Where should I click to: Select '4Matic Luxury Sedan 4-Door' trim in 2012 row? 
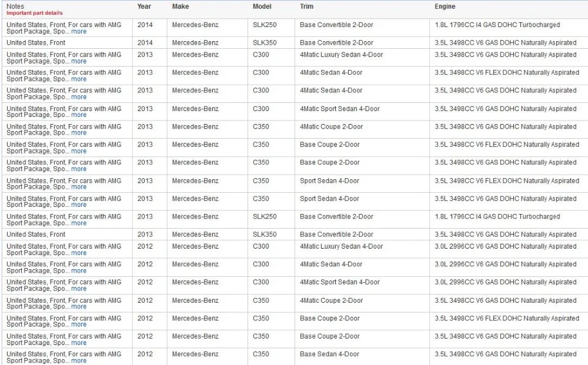(341, 247)
